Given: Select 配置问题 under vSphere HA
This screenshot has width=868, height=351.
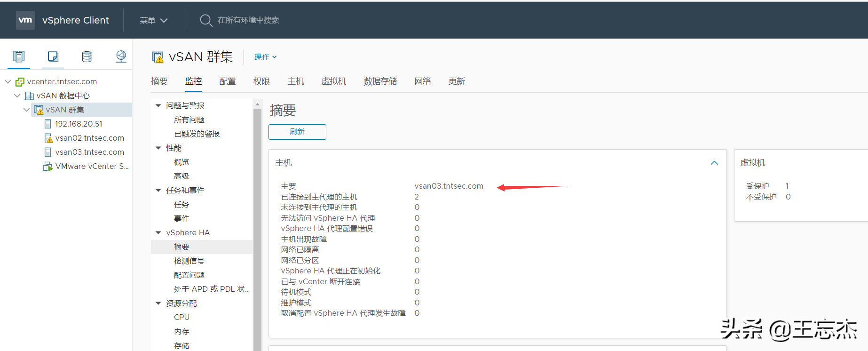Looking at the screenshot, I should click(189, 275).
